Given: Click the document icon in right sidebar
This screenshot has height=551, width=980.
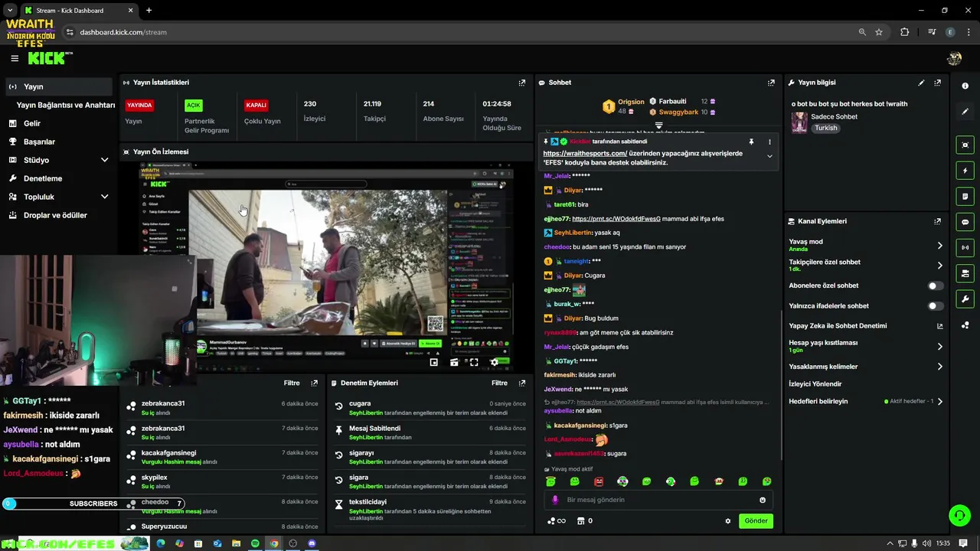Looking at the screenshot, I should [965, 197].
